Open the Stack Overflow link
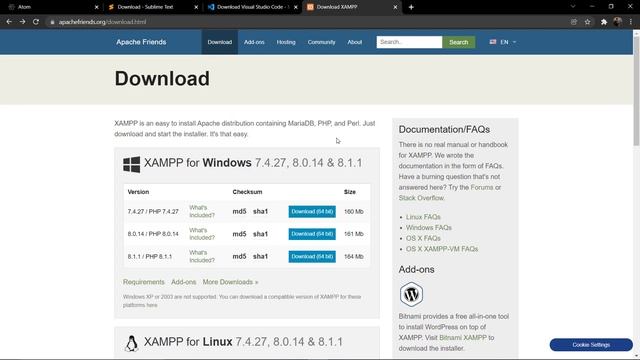640x360 pixels. click(421, 198)
